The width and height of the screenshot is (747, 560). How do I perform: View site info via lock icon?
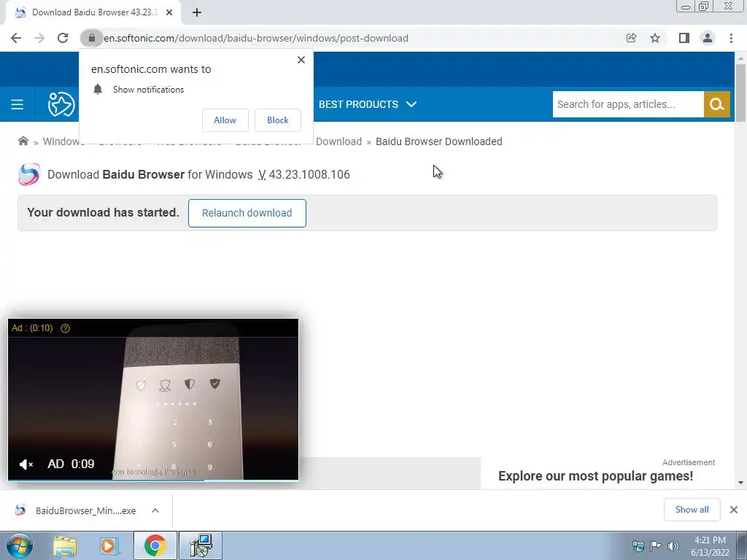click(x=91, y=38)
